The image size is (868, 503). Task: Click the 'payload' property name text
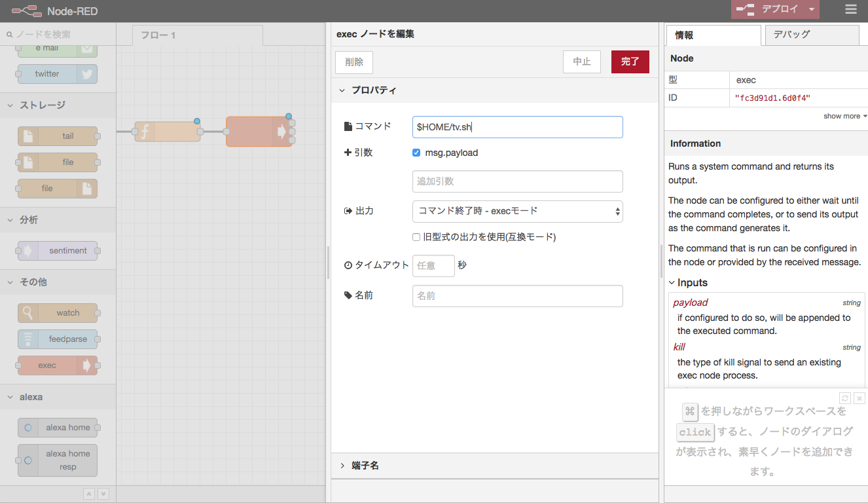tap(690, 303)
